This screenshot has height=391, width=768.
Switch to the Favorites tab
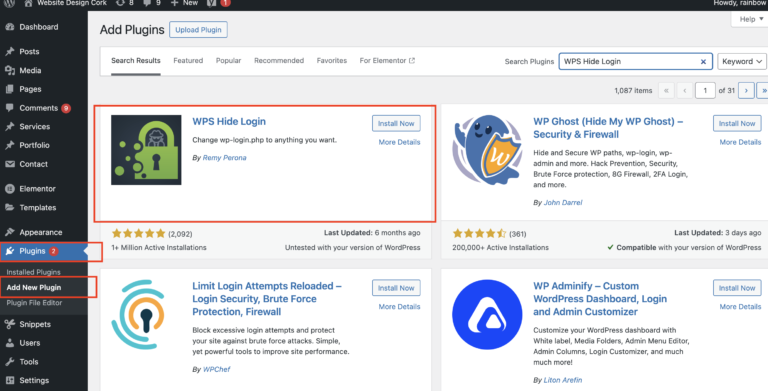click(332, 61)
